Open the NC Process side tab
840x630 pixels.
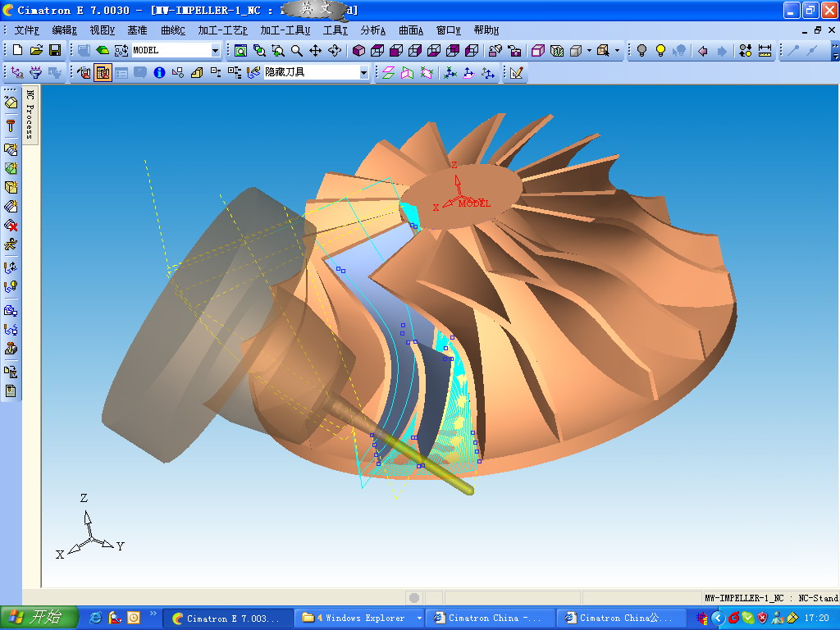click(30, 115)
